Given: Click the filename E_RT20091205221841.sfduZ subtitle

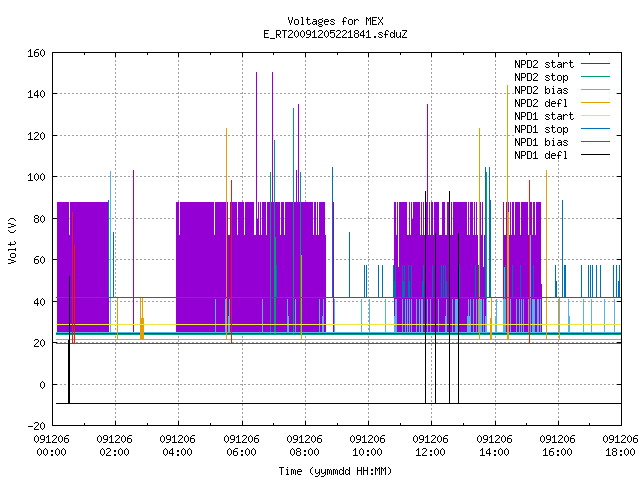Looking at the screenshot, I should (x=335, y=34).
